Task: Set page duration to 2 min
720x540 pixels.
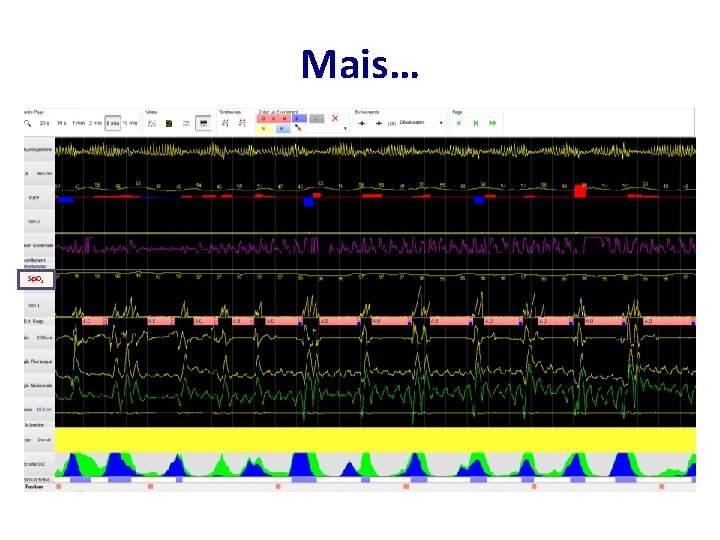Action: [x=95, y=123]
